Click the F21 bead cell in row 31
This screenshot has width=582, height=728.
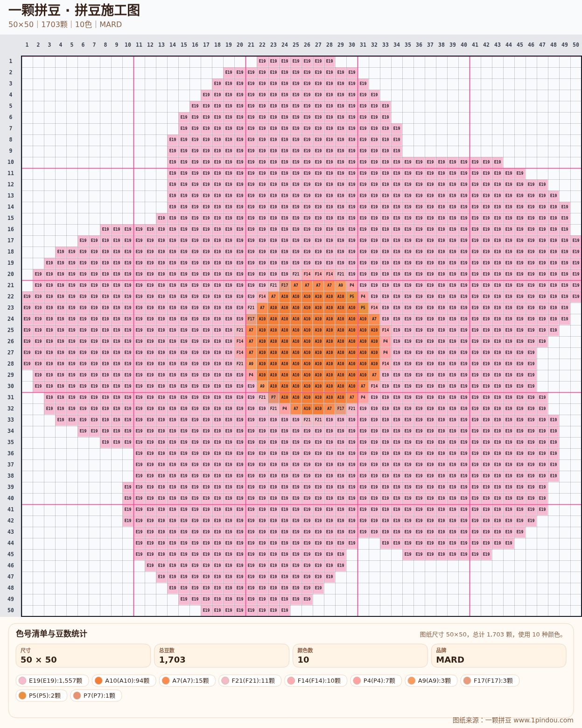(x=262, y=397)
